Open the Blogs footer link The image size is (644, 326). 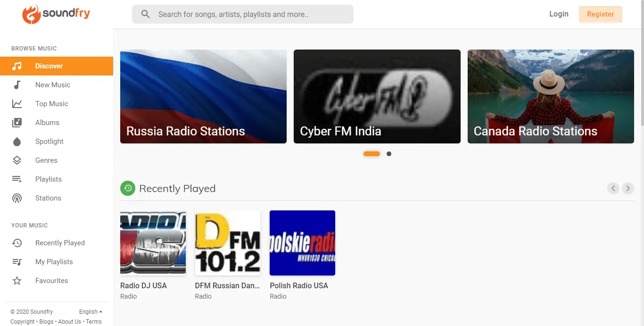coord(46,322)
